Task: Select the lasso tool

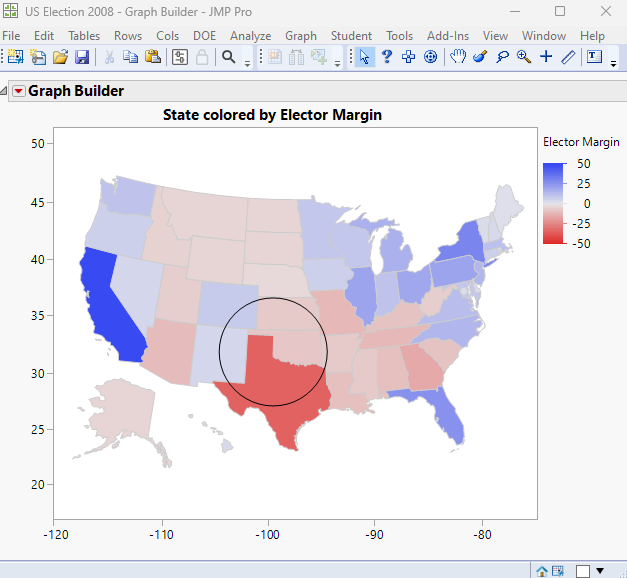Action: (x=502, y=57)
